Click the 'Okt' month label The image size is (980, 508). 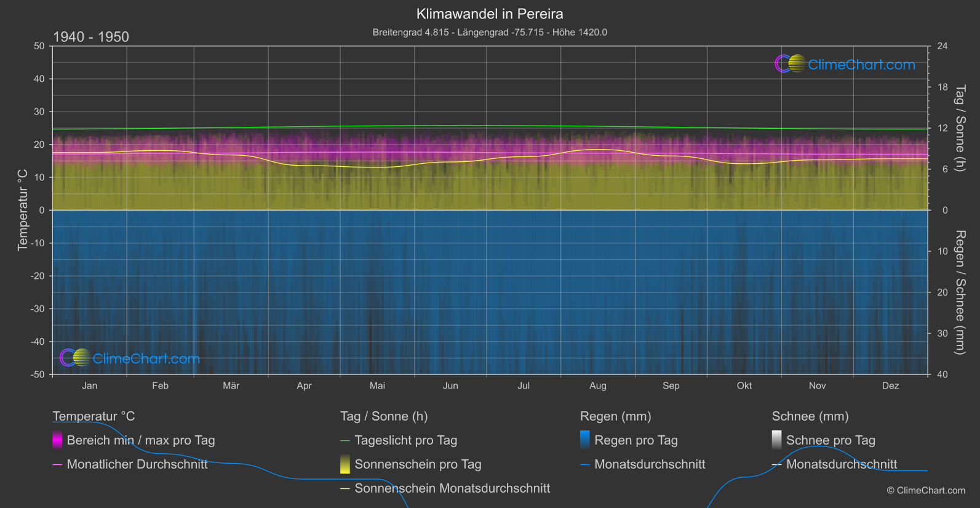744,385
